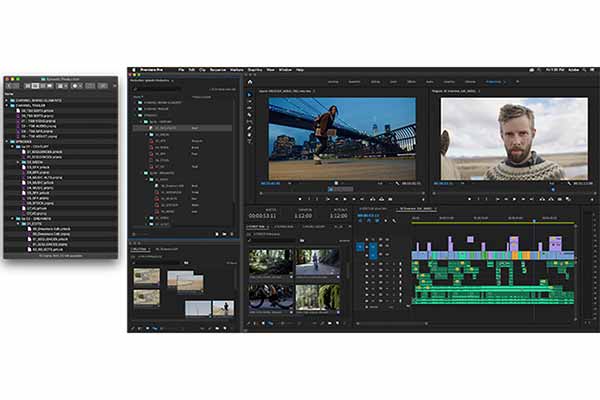Collapse EPISODES folder in Finder window
600x400 pixels.
coord(7,142)
